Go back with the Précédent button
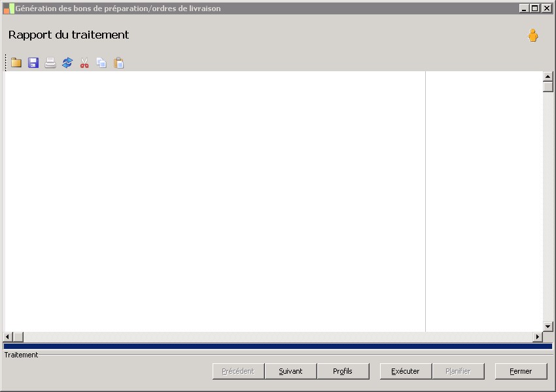Screen dimensions: 556x392 click(x=238, y=371)
